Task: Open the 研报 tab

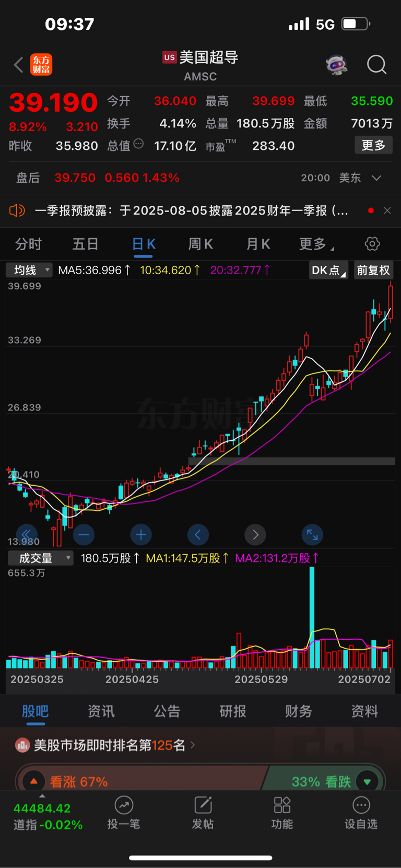Action: [x=232, y=711]
